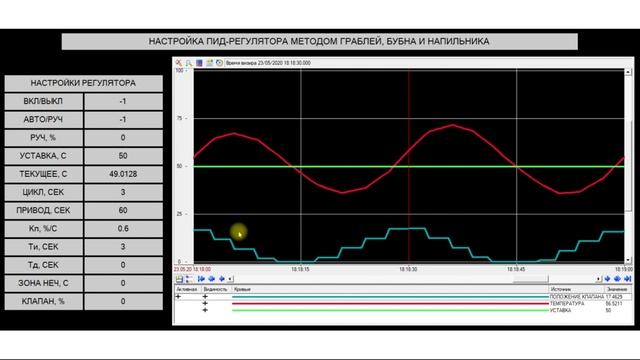Image resolution: width=640 pixels, height=360 pixels.
Task: Click the clock icon in chart toolbar
Action: (219, 63)
